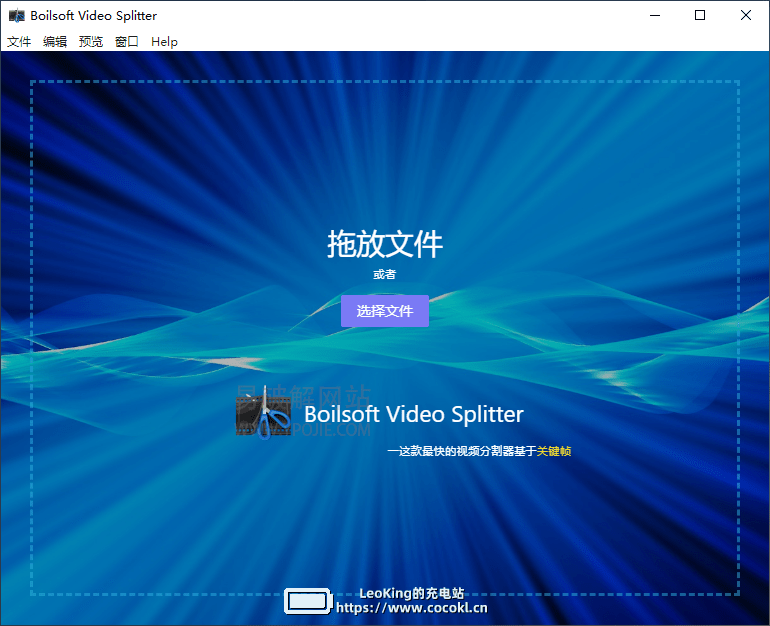Maximize the Boilsoft Video Splitter window
The height and width of the screenshot is (626, 770).
click(700, 15)
